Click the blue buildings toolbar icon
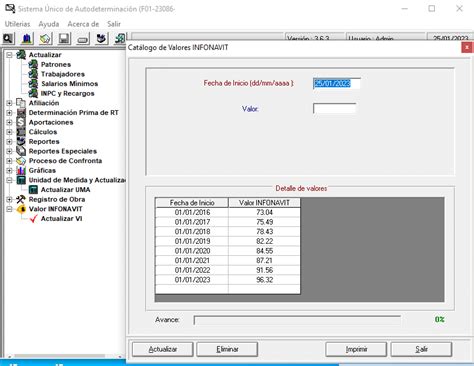Screen dimensions: 474x366 click(27, 39)
